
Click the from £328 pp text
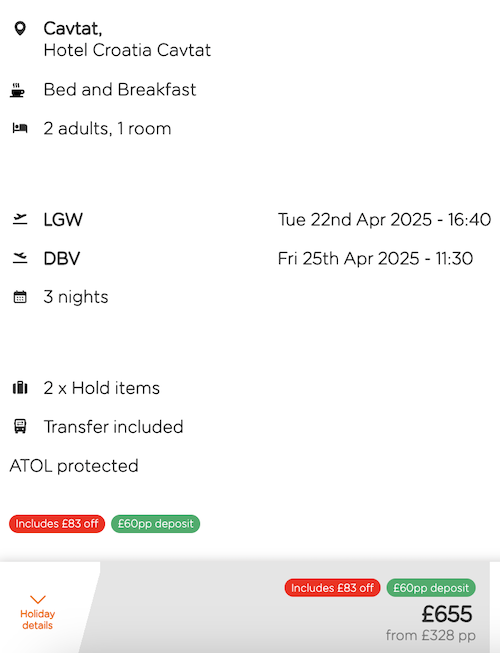pyautogui.click(x=430, y=636)
